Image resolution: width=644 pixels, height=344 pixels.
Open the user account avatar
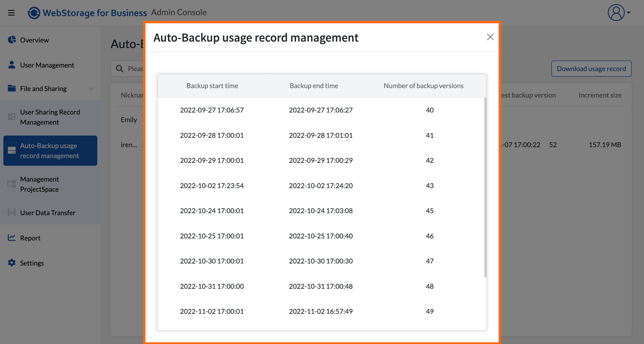pyautogui.click(x=616, y=13)
